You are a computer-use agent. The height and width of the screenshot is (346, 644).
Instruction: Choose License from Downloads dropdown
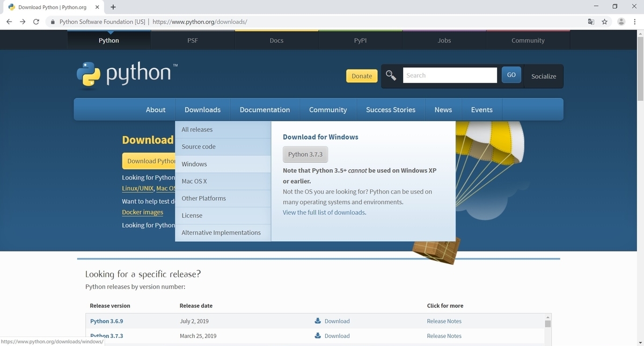223,215
